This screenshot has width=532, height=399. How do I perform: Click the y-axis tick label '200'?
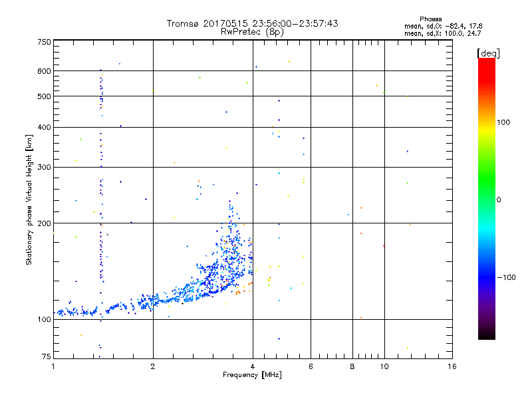(45, 223)
